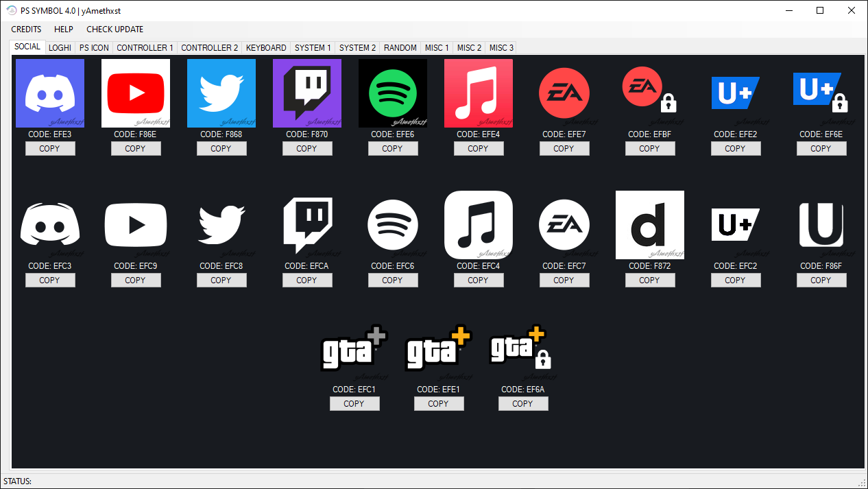
Task: Copy code EFC9 under white YouTube
Action: tap(136, 280)
